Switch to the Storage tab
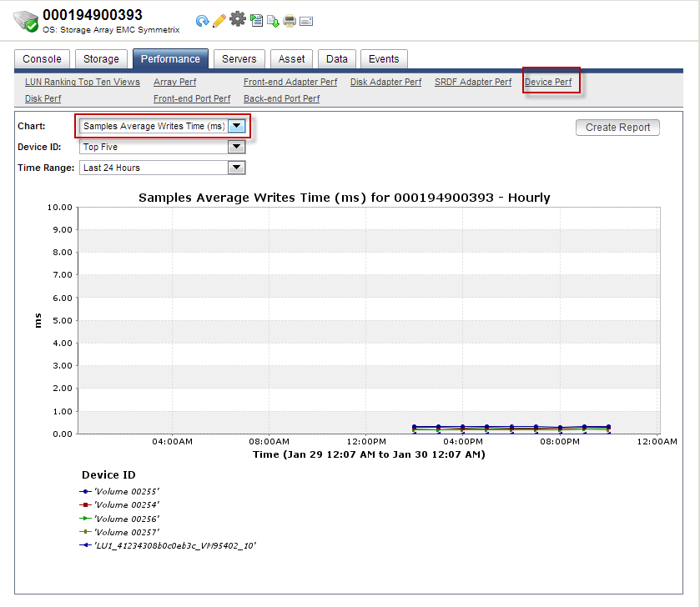700x607 pixels. pyautogui.click(x=101, y=59)
